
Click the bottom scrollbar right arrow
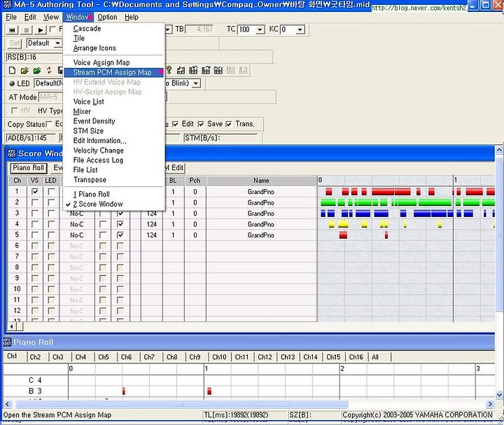pyautogui.click(x=490, y=404)
